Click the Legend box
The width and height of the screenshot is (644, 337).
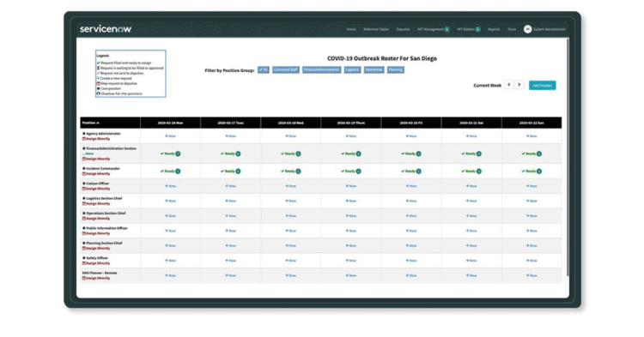click(x=131, y=74)
